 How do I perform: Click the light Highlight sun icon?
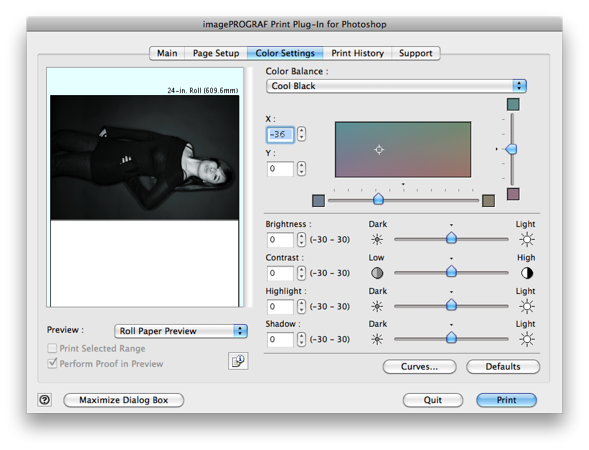tap(527, 307)
